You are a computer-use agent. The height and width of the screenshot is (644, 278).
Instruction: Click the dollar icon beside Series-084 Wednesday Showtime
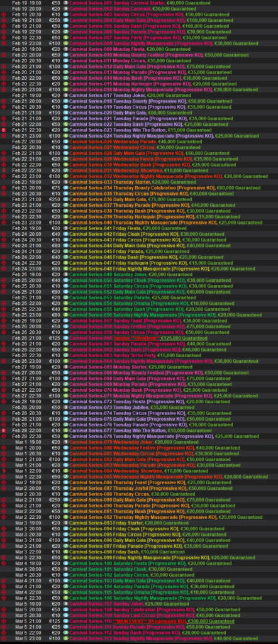coord(4,470)
